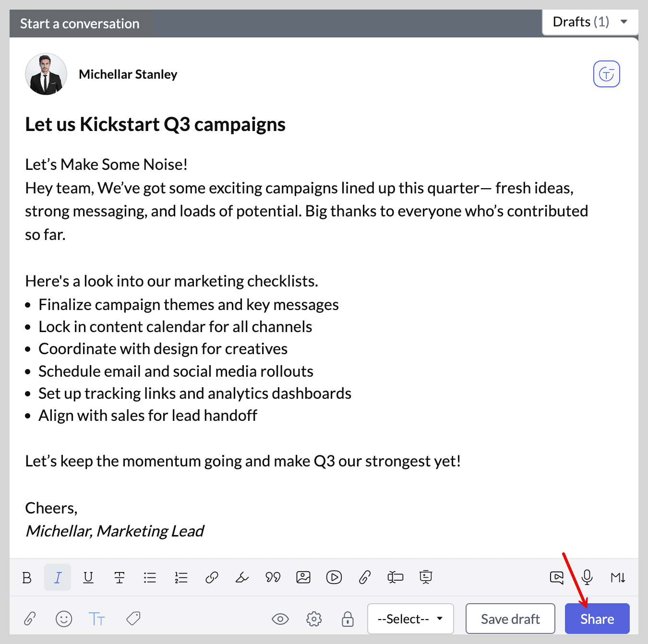This screenshot has height=644, width=648.
Task: Insert a numbered list
Action: pyautogui.click(x=181, y=577)
